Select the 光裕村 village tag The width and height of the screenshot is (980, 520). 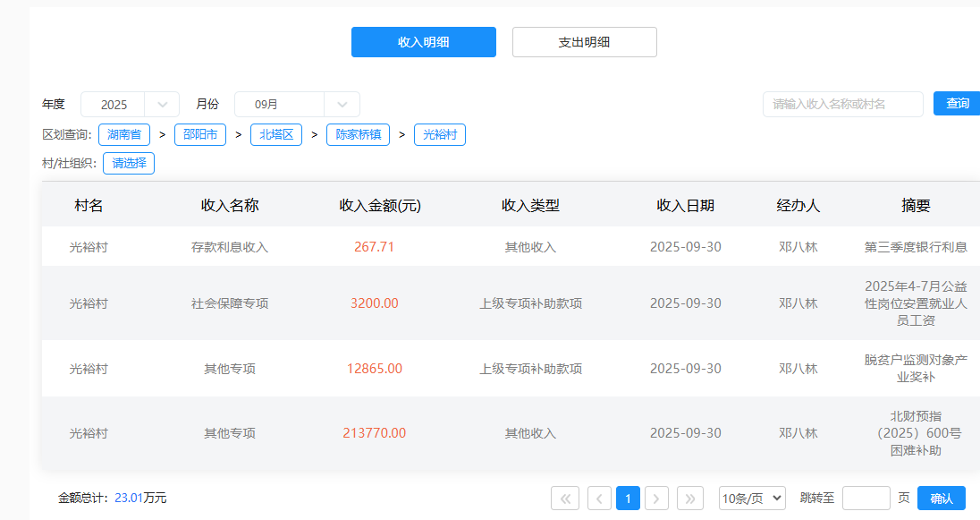[439, 135]
